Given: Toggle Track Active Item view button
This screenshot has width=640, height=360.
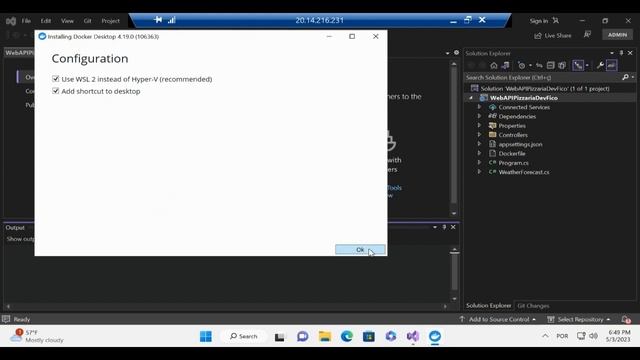Looking at the screenshot, I should pos(578,65).
